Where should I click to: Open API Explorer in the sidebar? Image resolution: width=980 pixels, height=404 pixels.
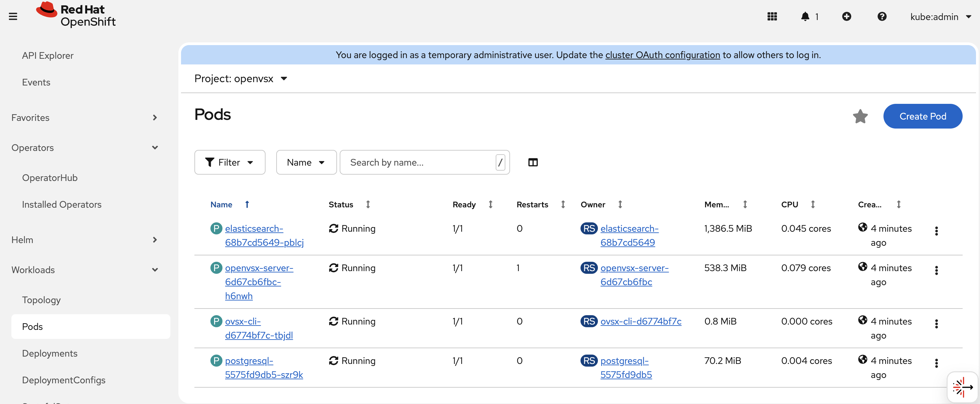(47, 55)
